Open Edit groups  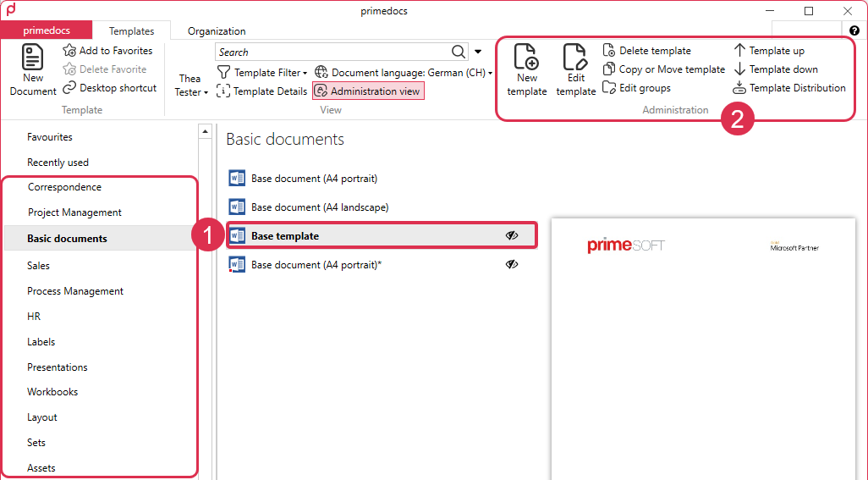(636, 88)
